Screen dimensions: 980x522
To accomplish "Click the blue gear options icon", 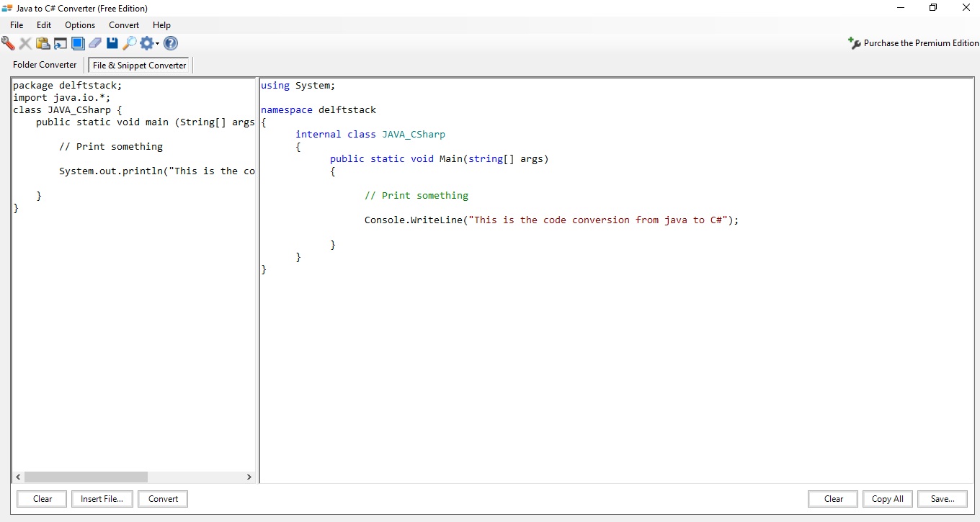I will point(147,43).
